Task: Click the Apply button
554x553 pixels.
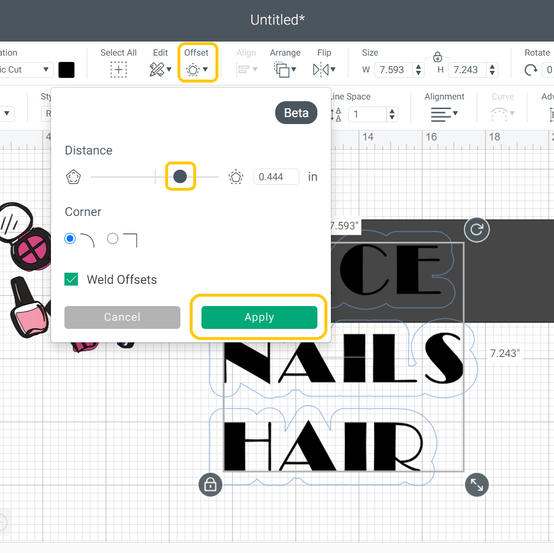Action: tap(259, 317)
